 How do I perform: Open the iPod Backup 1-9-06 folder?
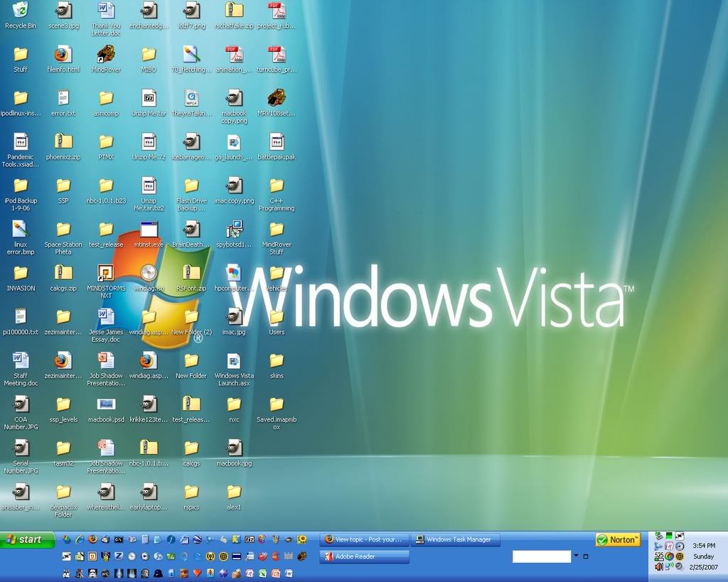[21, 194]
